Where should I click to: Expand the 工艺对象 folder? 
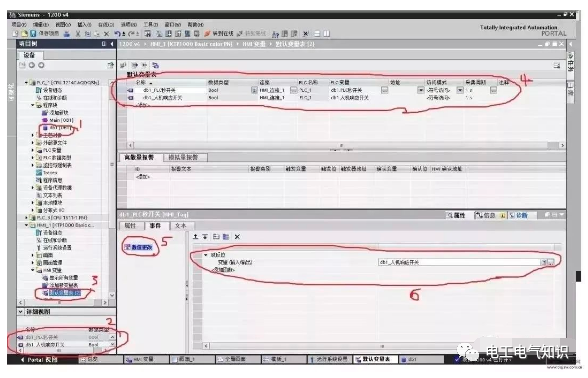point(33,135)
